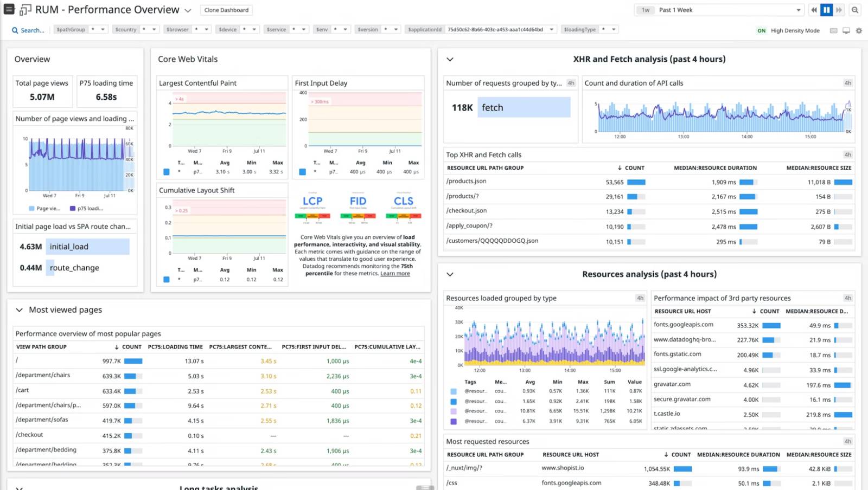The image size is (868, 490).
Task: Open the dashboard title dropdown chevron
Action: pos(187,9)
